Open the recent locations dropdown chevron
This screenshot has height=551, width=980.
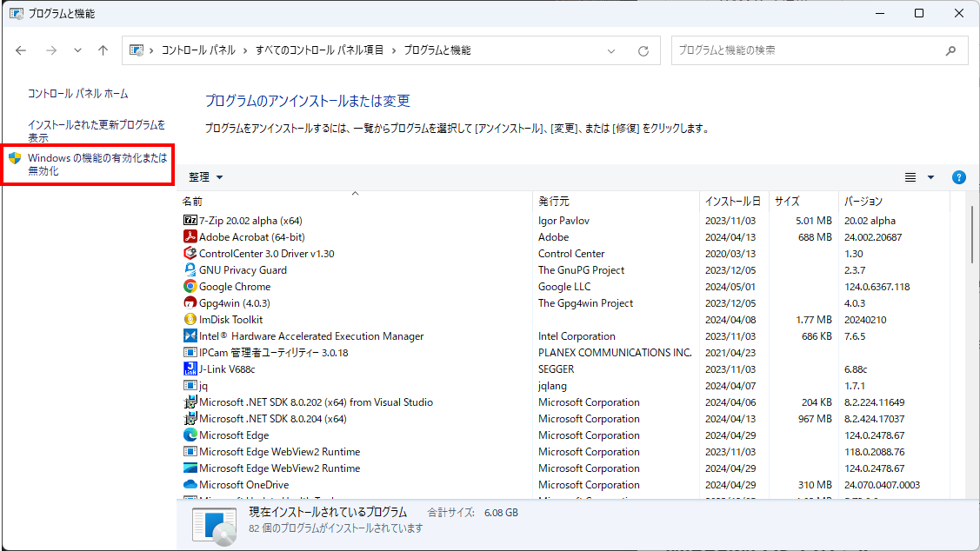[77, 50]
